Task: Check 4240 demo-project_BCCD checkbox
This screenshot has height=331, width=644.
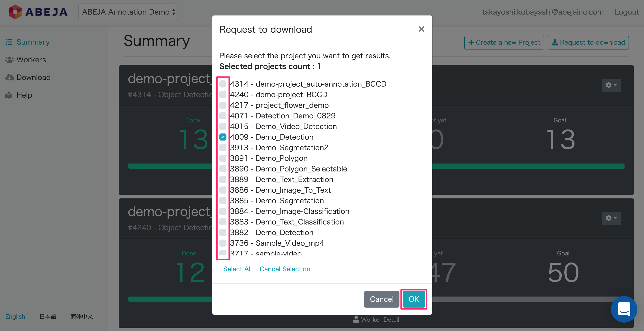Action: pos(223,94)
